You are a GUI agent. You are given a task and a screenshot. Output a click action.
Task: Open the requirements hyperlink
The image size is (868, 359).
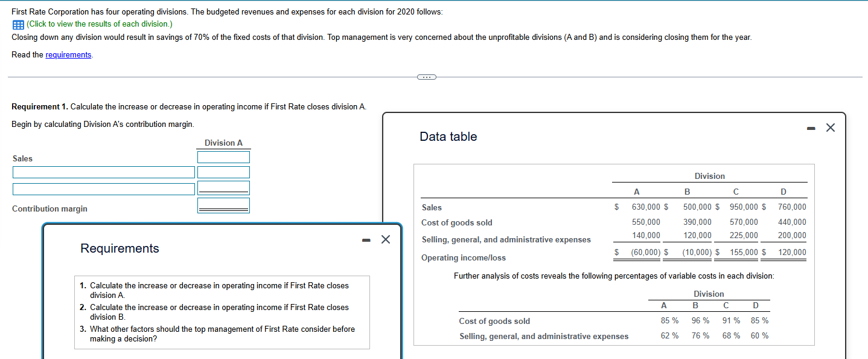(68, 54)
